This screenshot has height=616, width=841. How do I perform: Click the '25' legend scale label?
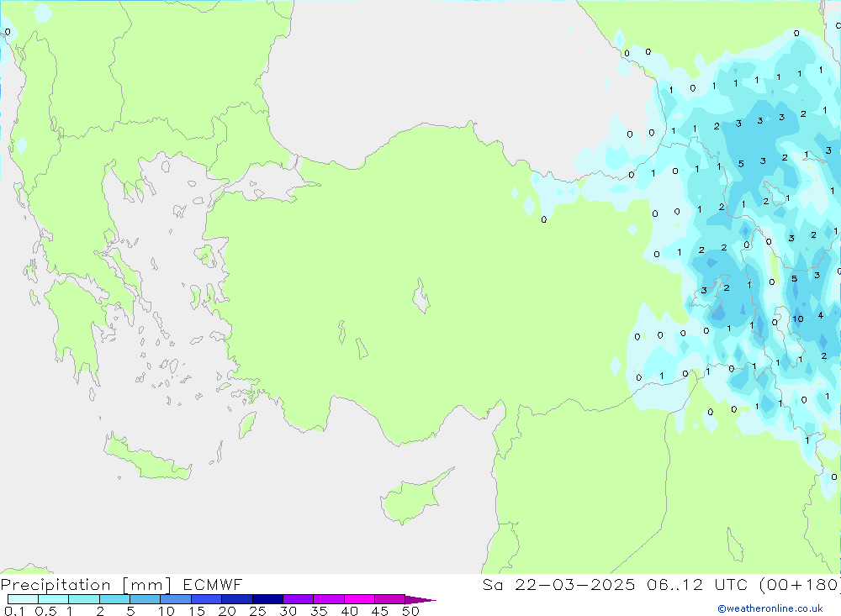click(x=257, y=611)
